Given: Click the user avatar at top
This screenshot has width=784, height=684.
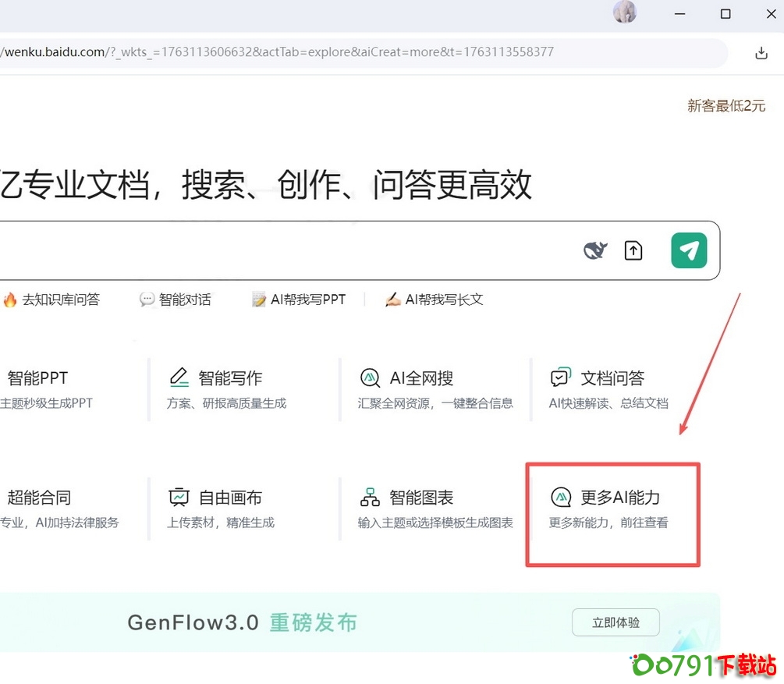Looking at the screenshot, I should pos(624,12).
